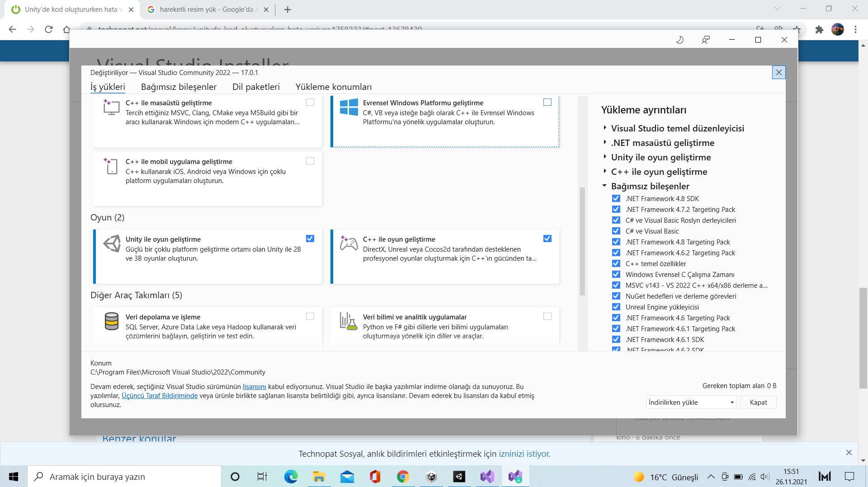This screenshot has width=868, height=487.
Task: Open Visual Studio from the taskbar
Action: (x=487, y=477)
